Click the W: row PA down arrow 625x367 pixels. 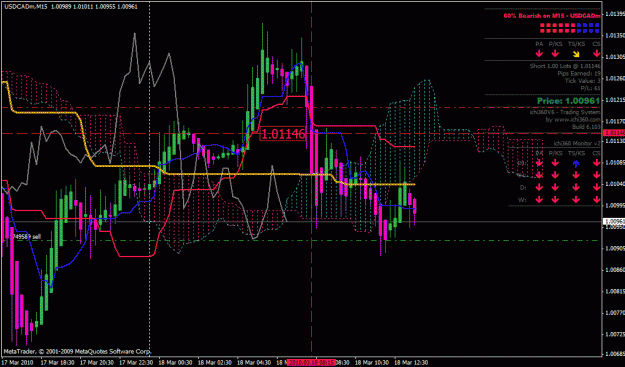tap(539, 200)
